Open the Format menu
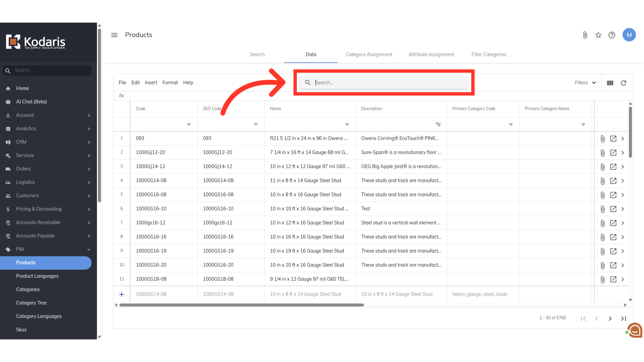644x362 pixels. (170, 83)
